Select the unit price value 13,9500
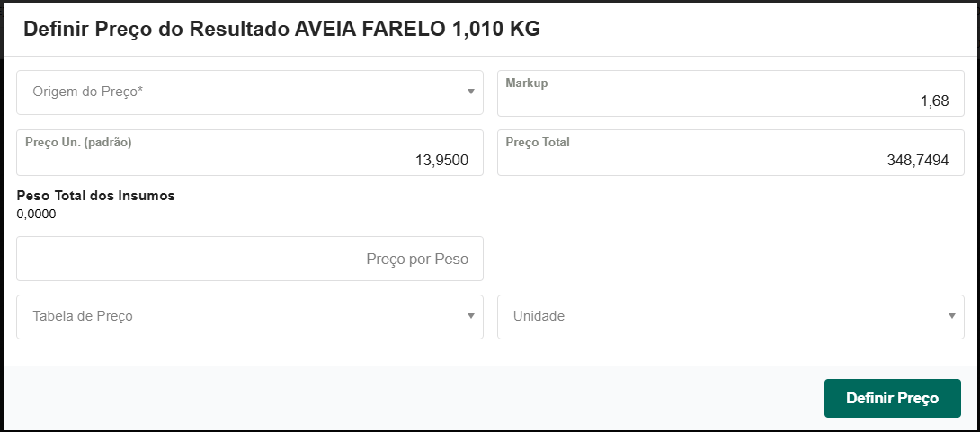This screenshot has width=980, height=432. [441, 161]
